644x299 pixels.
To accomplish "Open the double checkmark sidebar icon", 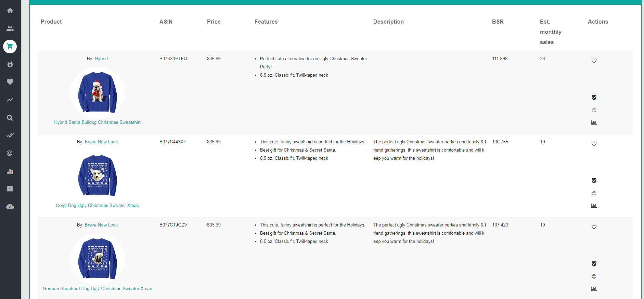I will pyautogui.click(x=10, y=135).
